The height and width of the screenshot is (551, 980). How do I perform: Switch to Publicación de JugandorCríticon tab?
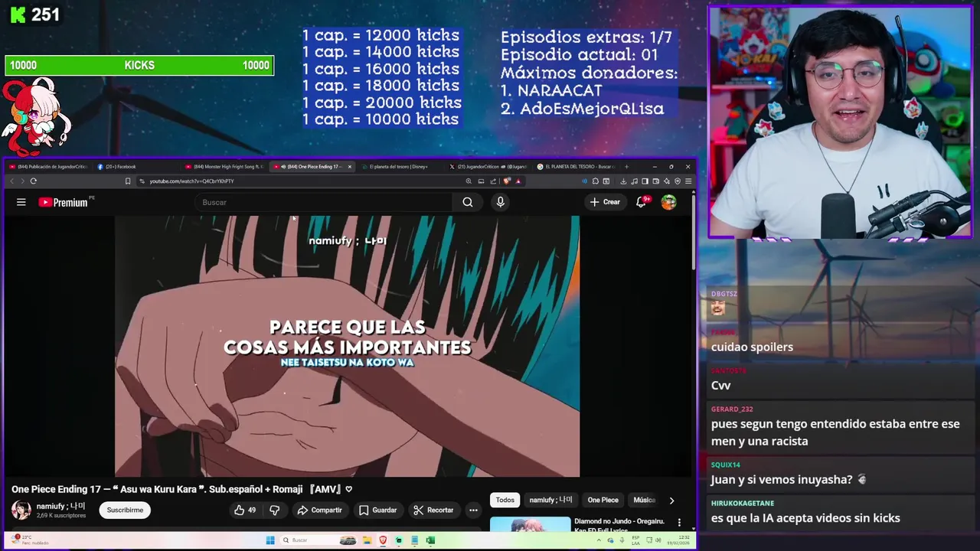coord(50,166)
